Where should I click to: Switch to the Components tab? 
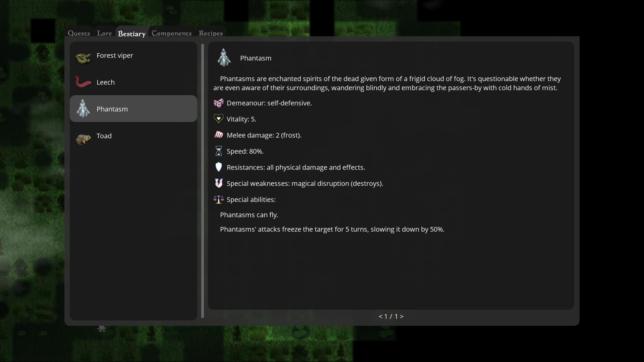(x=171, y=33)
